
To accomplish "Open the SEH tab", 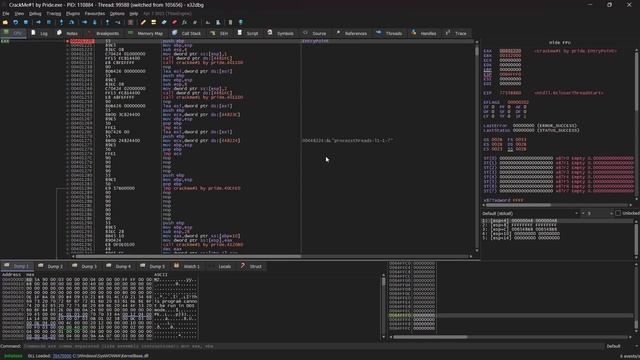I will 220,33.
